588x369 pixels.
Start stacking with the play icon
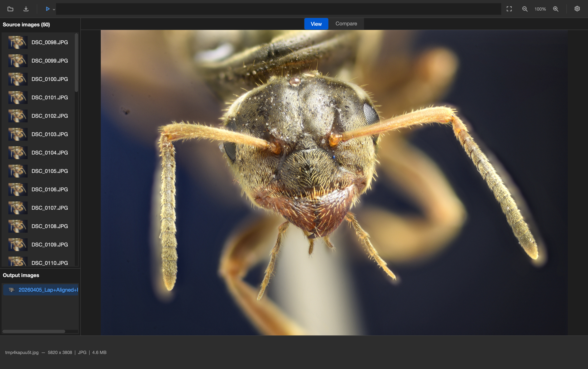pyautogui.click(x=48, y=9)
